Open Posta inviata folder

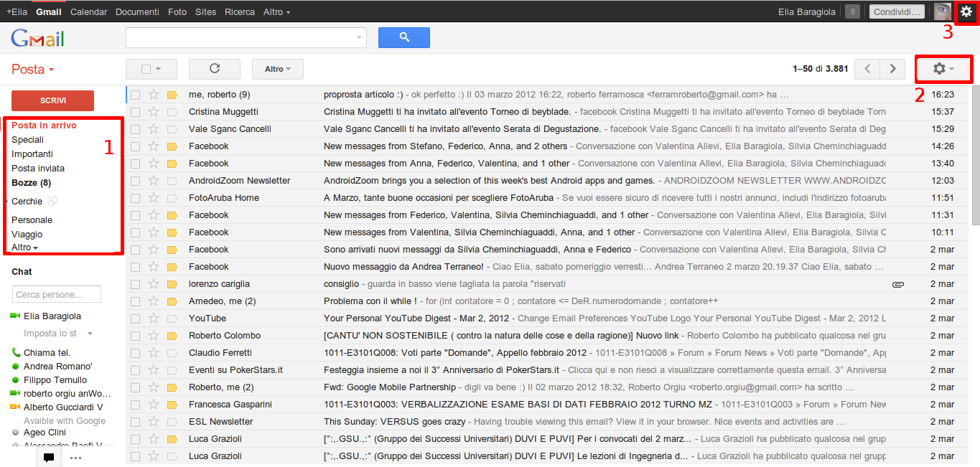38,169
